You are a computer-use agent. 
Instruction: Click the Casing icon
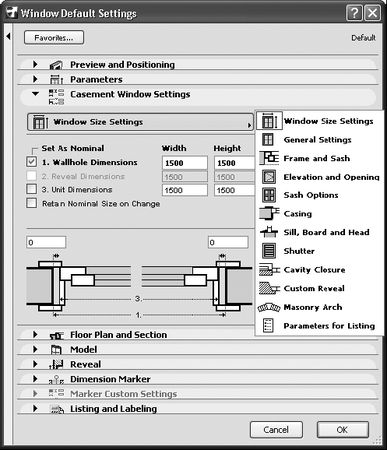point(269,213)
